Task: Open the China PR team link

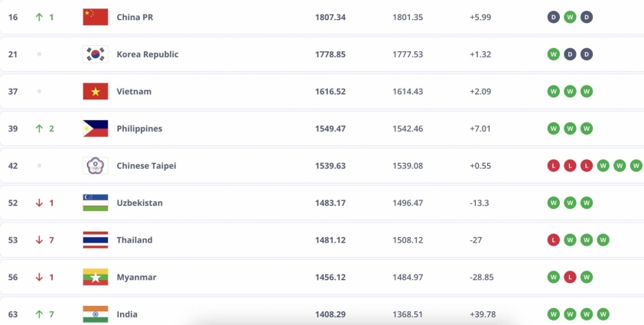Action: [135, 18]
